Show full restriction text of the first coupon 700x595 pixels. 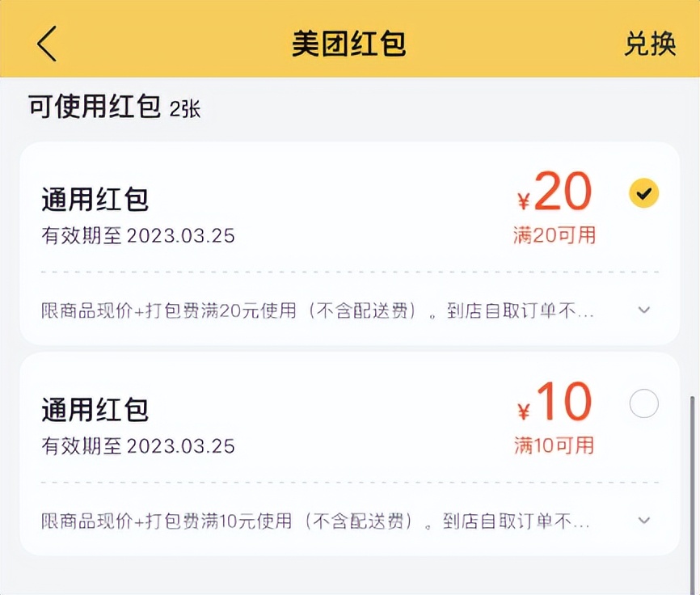(x=644, y=310)
